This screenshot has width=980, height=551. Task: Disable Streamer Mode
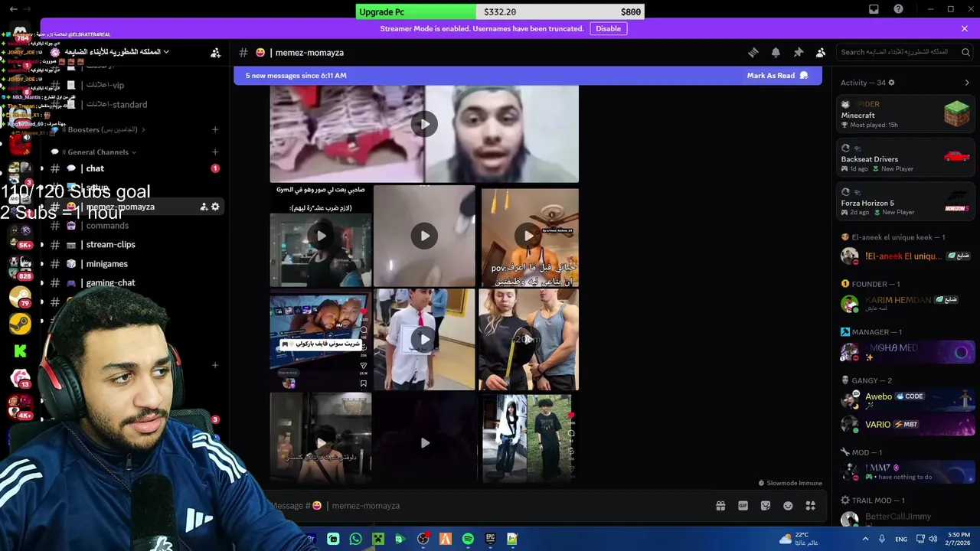608,28
